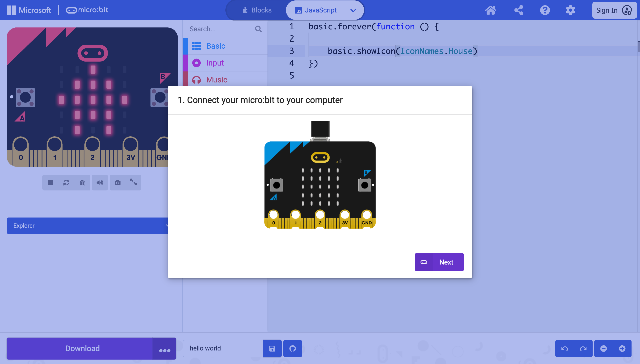Restart the simulator with refresh icon
Screen dimensions: 640x364
66,182
